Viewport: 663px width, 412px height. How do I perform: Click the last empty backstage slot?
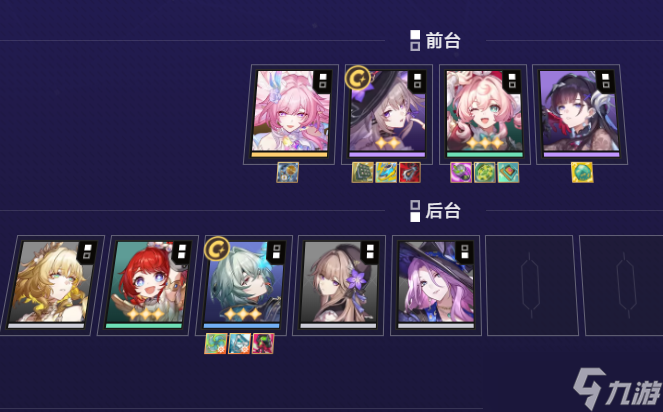pyautogui.click(x=623, y=286)
